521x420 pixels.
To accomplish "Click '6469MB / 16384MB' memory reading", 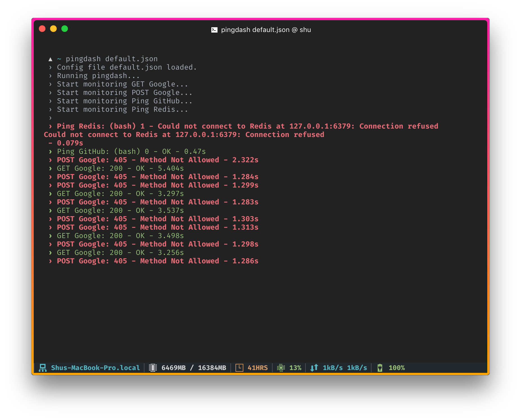I will 194,368.
